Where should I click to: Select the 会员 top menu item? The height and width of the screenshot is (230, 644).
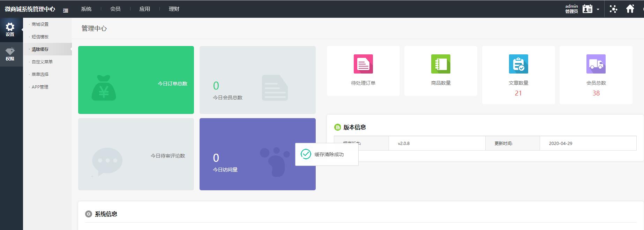click(115, 9)
